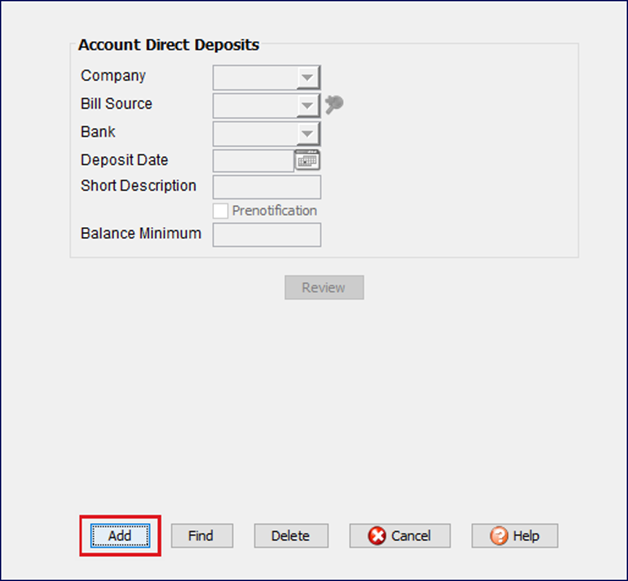Open the Bill Source dropdown list
This screenshot has height=581, width=628.
(x=308, y=105)
